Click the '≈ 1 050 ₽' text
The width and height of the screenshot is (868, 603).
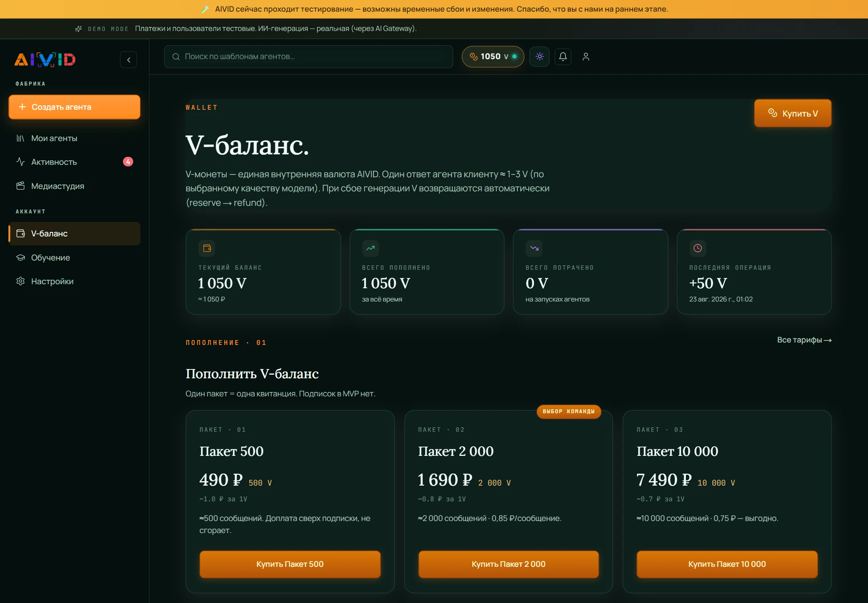coord(212,299)
